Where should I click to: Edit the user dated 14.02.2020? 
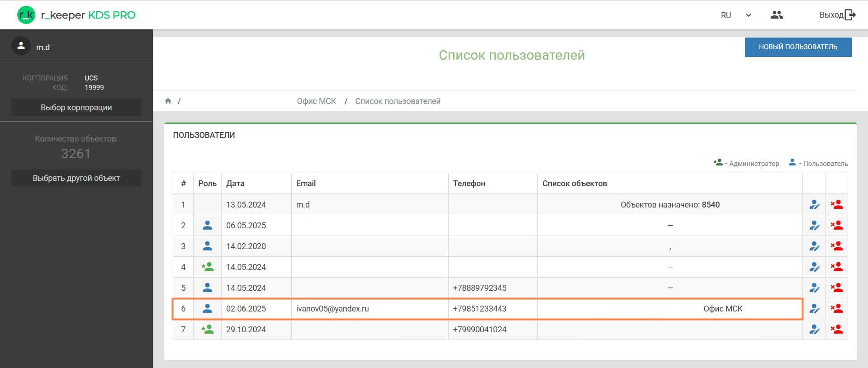[x=814, y=246]
